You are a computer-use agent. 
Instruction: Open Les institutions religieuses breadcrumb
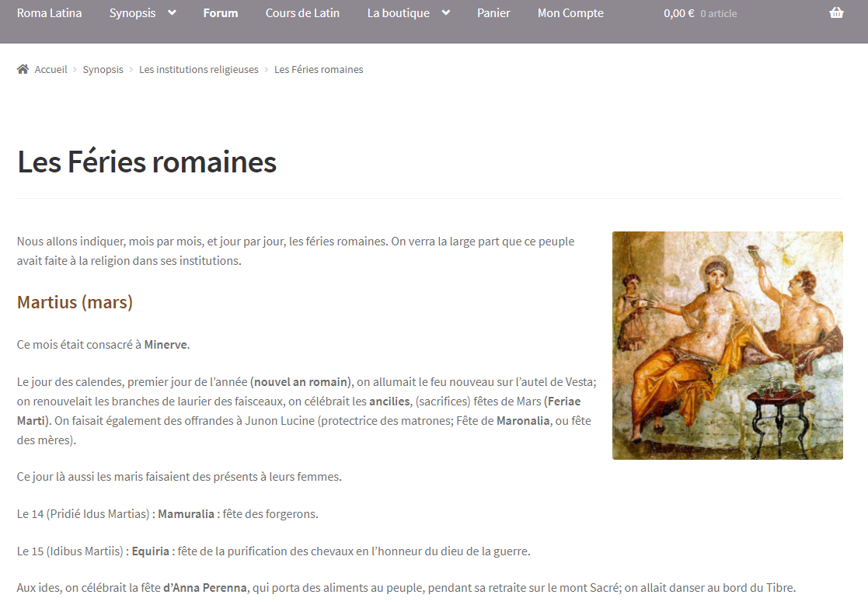point(199,70)
